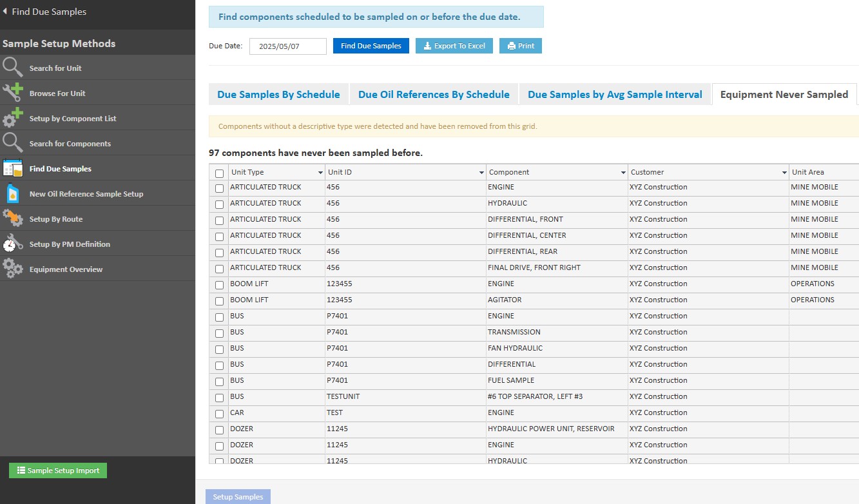Select the CAR TEST ENGINE row checkbox

coord(220,414)
